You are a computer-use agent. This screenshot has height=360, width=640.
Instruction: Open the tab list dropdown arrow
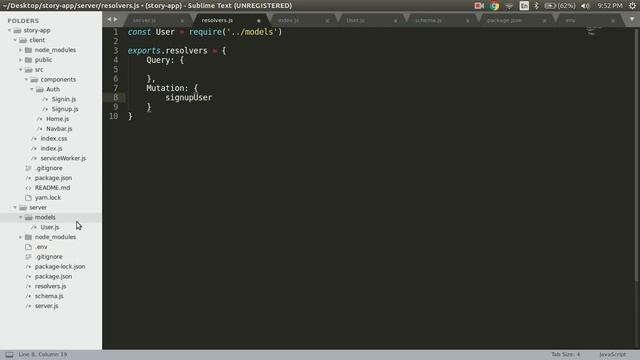click(632, 19)
